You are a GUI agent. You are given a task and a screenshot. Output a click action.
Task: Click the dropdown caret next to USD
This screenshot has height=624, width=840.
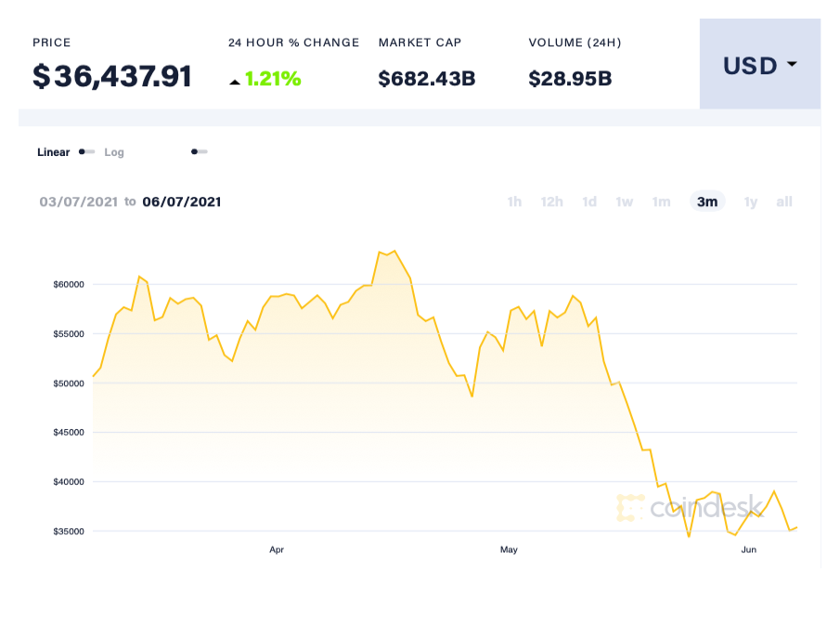click(x=790, y=65)
